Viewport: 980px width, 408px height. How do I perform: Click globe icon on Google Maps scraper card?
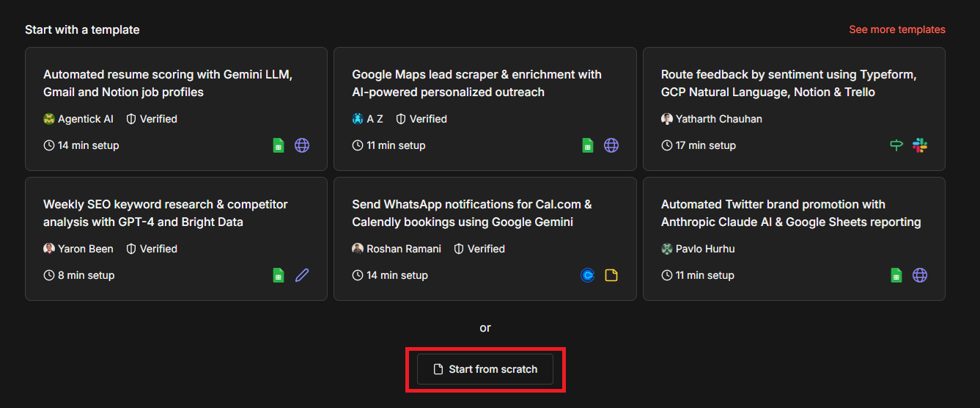click(x=611, y=145)
